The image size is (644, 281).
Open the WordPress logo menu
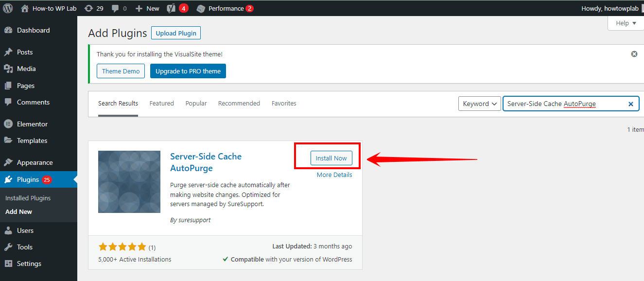click(x=8, y=8)
